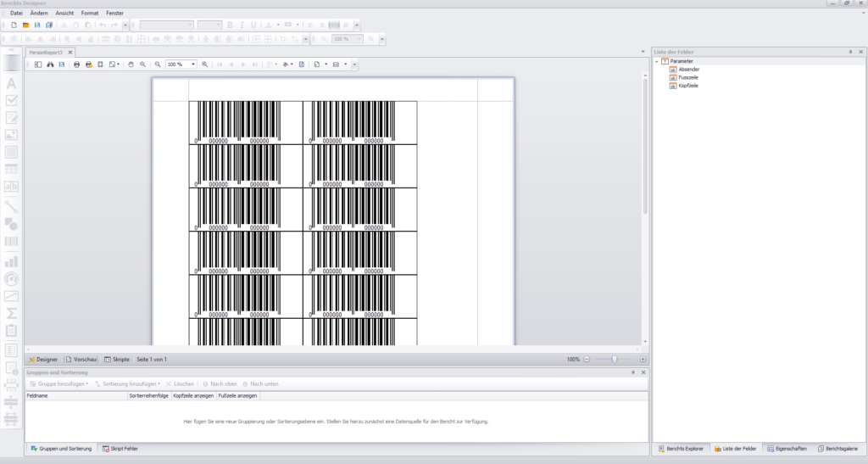Viewport: 868px width, 464px height.
Task: Toggle justify text alignment
Action: (346, 25)
